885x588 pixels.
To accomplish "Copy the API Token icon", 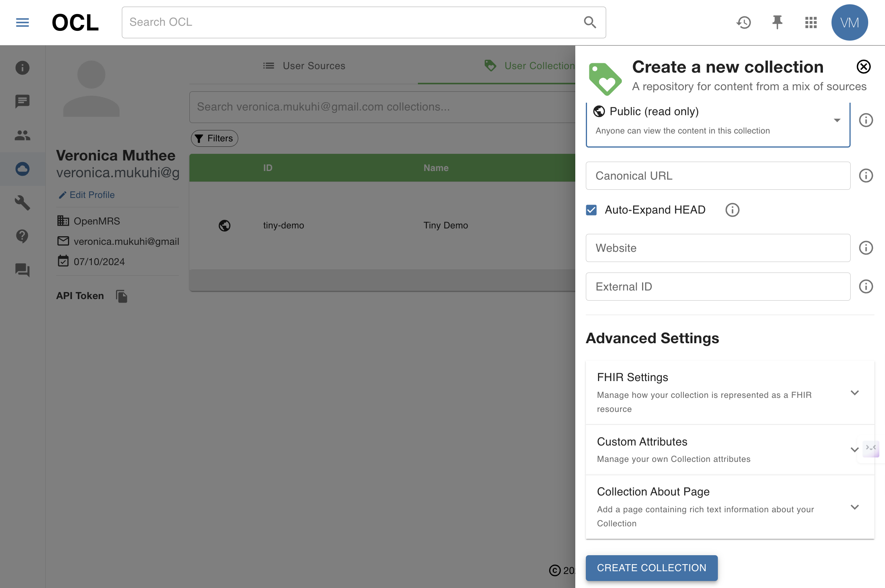I will (121, 296).
